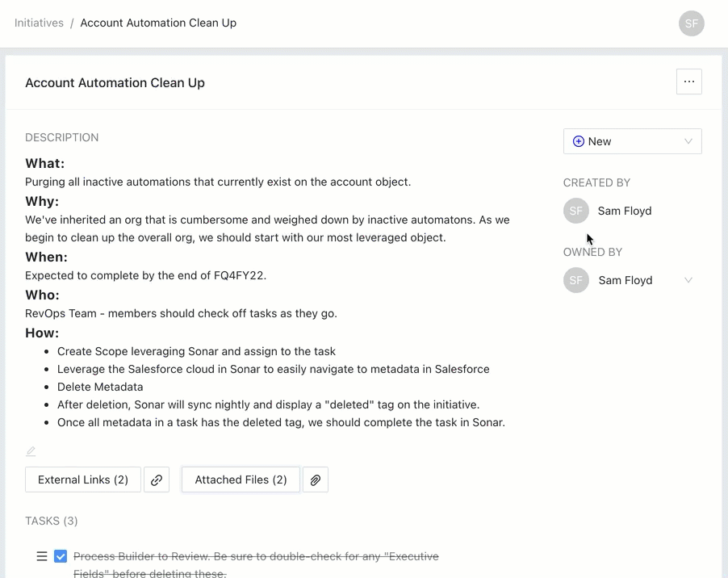Go to Initiatives breadcrumb
Screen dimensions: 728x578
[39, 23]
